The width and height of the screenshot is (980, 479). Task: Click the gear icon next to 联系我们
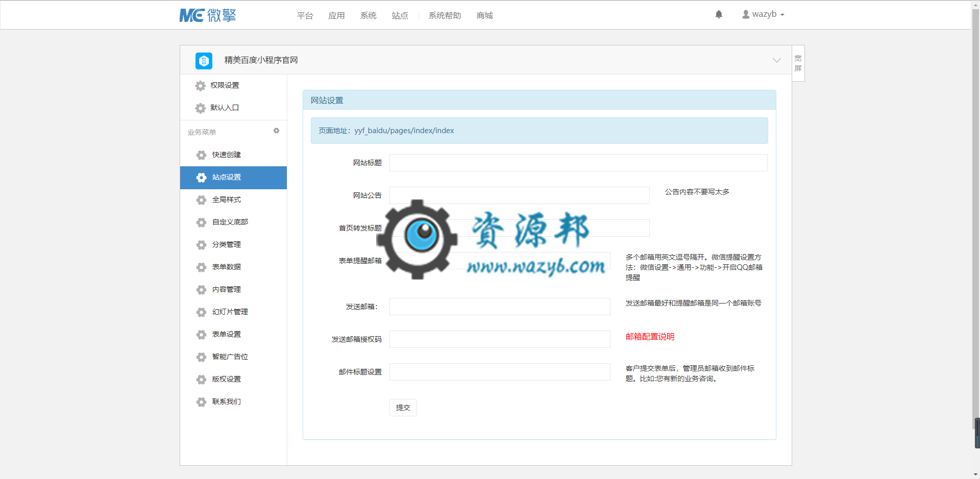click(202, 402)
